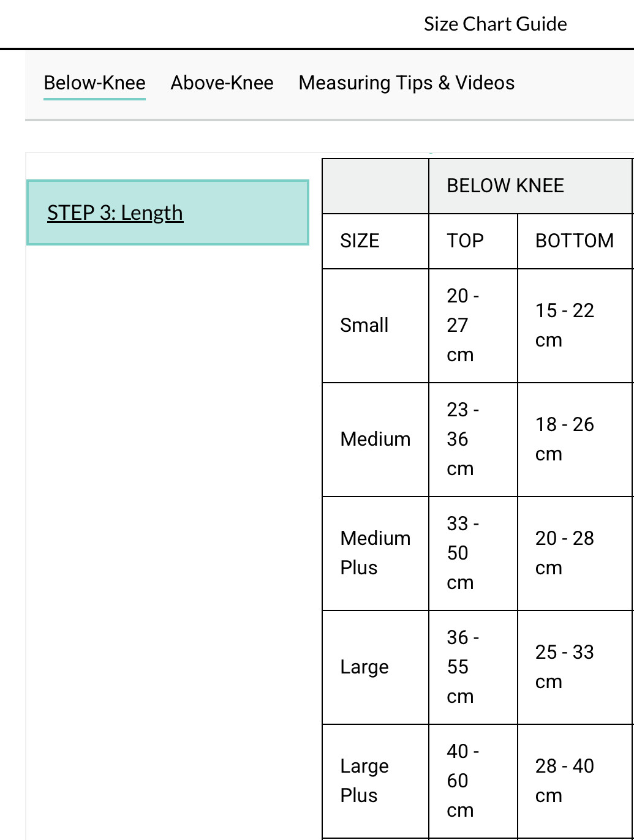Image resolution: width=634 pixels, height=840 pixels.
Task: Click the 36 - 55 cm top cell
Action: pos(462,667)
